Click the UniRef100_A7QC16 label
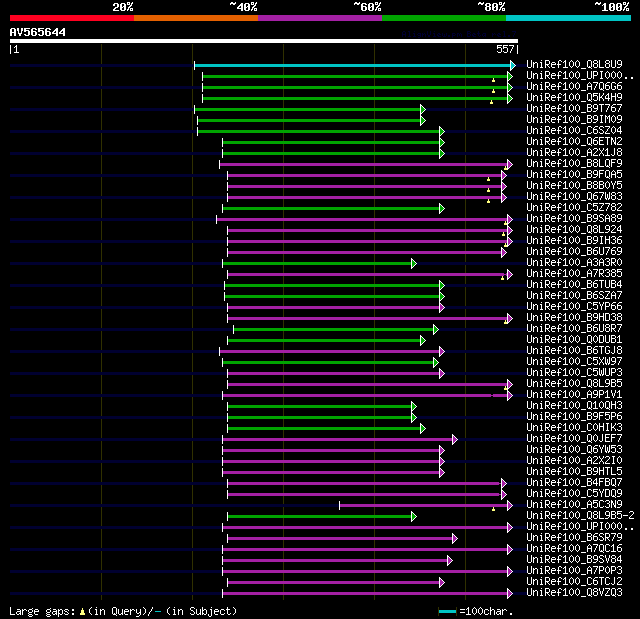This screenshot has width=640, height=619. point(574,549)
